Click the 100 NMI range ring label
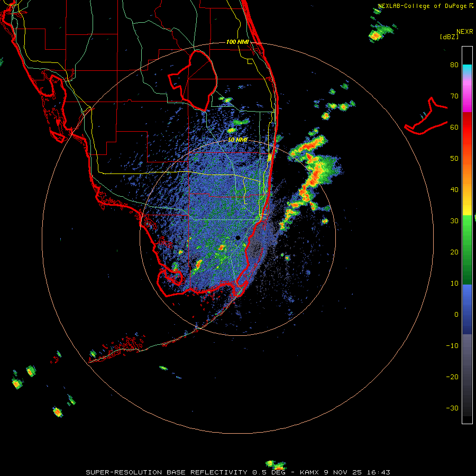Image resolution: width=476 pixels, height=476 pixels. 237,42
